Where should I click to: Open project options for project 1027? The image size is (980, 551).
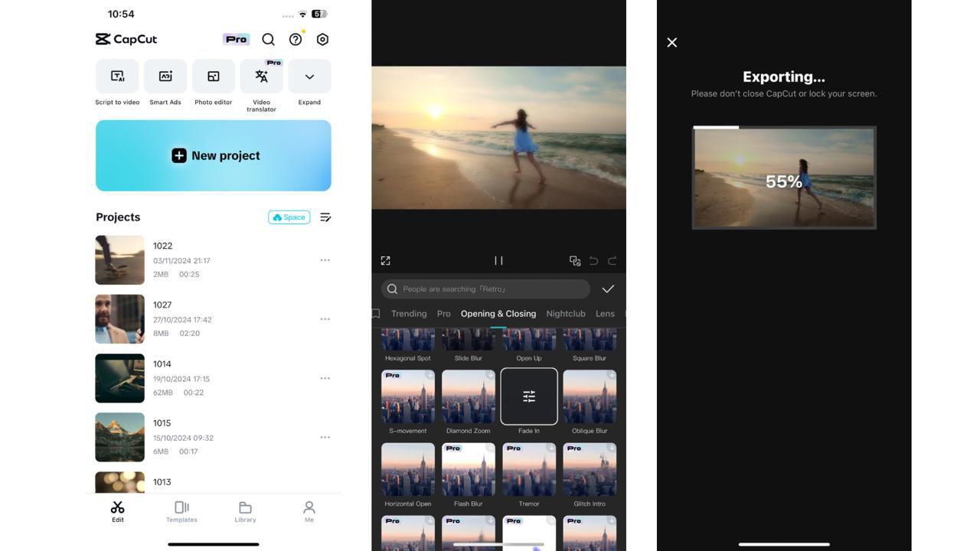(x=325, y=319)
